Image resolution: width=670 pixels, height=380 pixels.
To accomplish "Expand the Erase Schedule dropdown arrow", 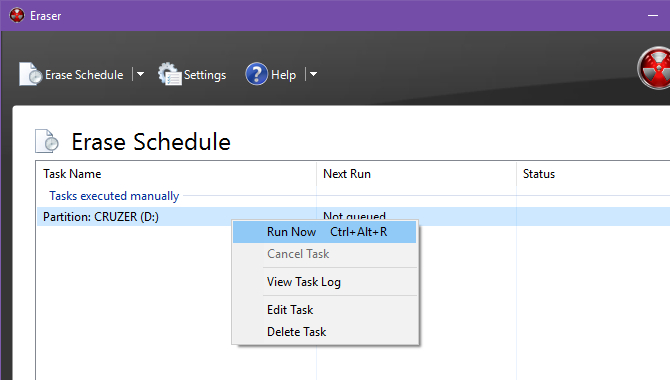I will (x=140, y=74).
